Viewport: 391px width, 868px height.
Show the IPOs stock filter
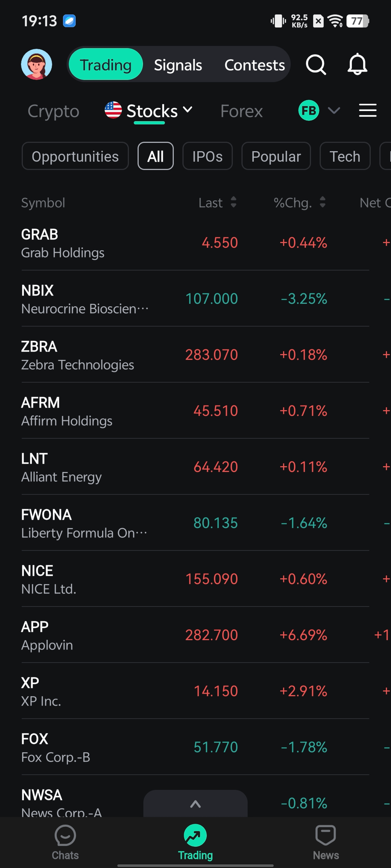point(207,156)
